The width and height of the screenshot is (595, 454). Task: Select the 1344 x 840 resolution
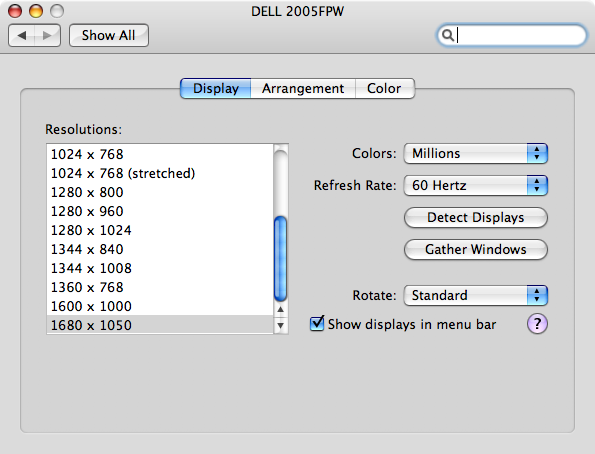159,249
